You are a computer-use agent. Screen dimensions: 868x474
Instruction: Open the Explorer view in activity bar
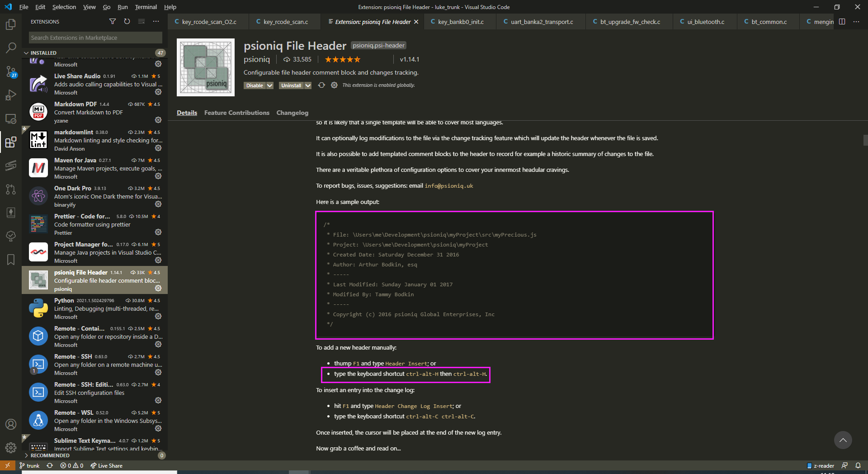(x=11, y=24)
